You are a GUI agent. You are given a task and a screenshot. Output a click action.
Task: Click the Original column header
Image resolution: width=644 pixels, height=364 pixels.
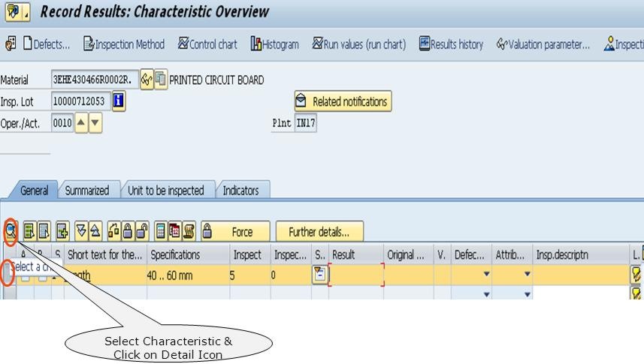[408, 255]
